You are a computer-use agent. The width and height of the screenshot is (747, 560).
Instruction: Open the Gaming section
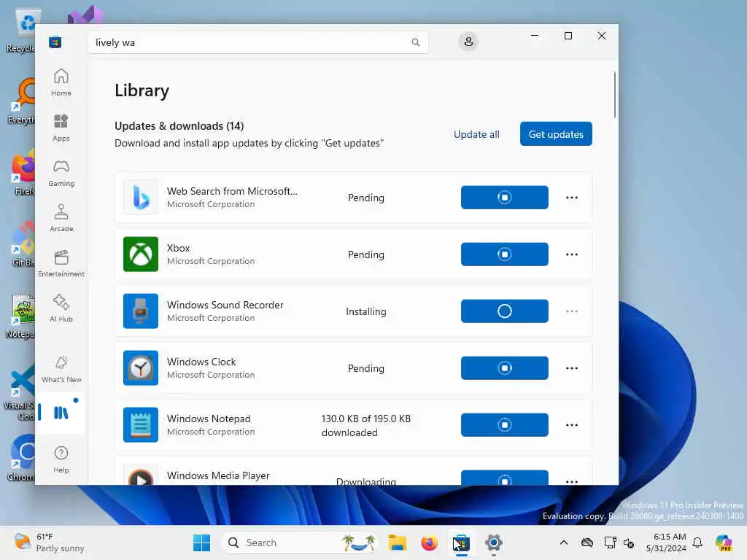pyautogui.click(x=61, y=173)
